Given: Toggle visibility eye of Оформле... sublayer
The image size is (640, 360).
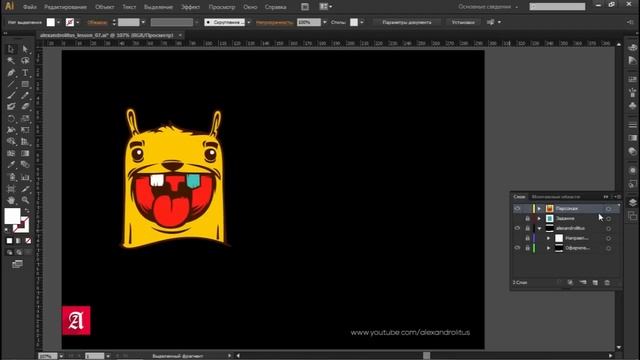Looking at the screenshot, I should (x=517, y=248).
